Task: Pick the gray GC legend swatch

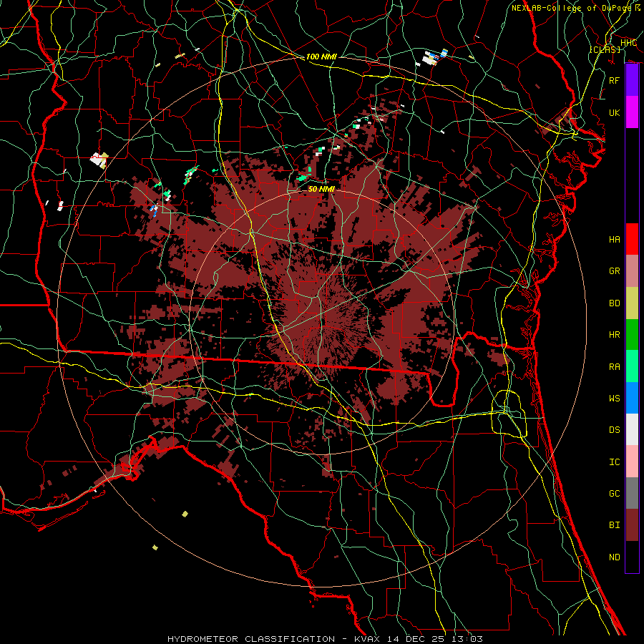Action: (632, 493)
